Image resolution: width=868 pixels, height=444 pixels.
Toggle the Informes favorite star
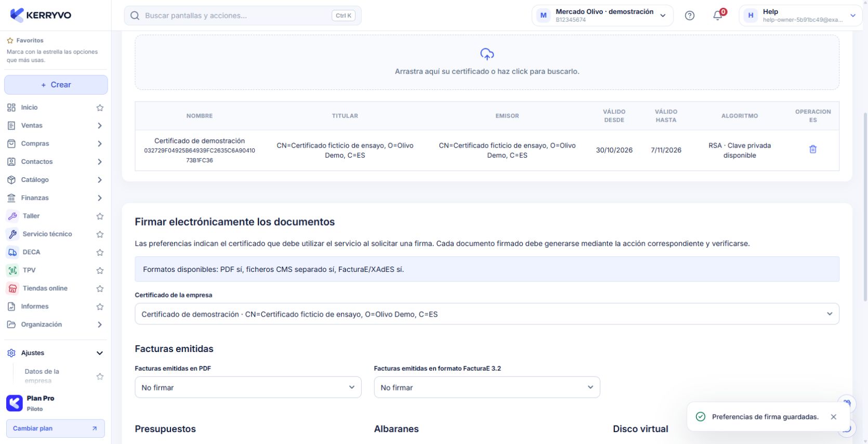tap(100, 307)
